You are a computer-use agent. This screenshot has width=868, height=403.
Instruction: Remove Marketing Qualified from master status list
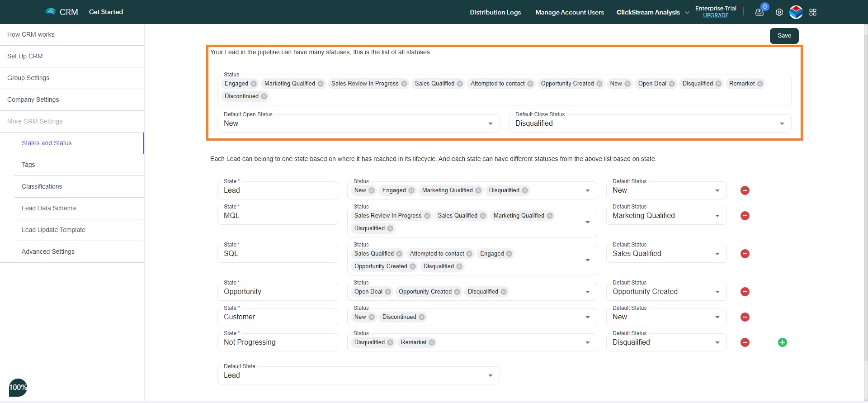point(321,84)
